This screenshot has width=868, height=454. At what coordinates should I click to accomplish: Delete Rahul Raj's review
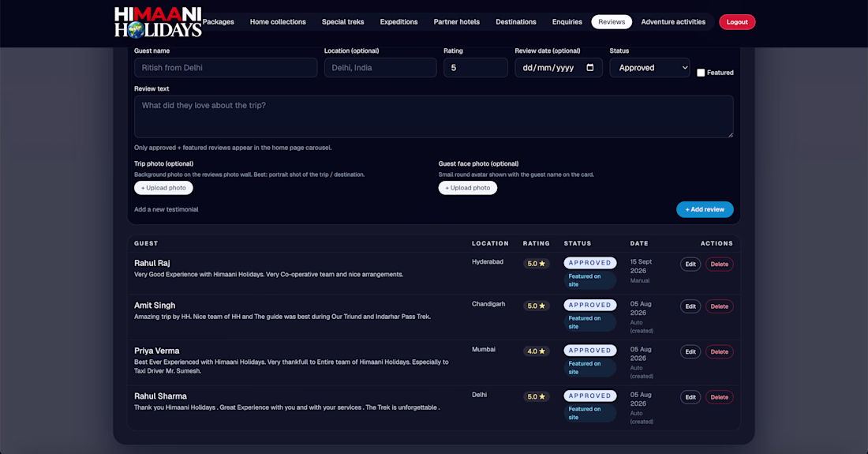(719, 264)
